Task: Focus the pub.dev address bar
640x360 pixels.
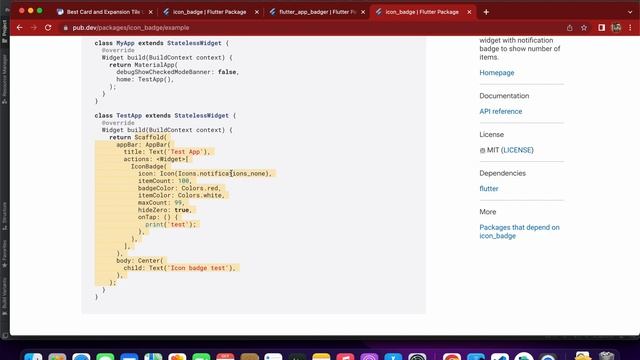Action: (310, 28)
